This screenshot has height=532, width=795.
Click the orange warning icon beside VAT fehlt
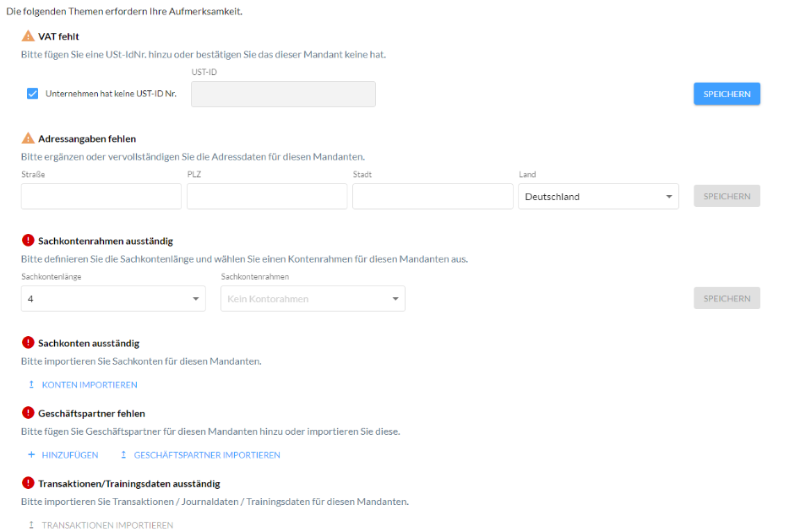pyautogui.click(x=28, y=36)
